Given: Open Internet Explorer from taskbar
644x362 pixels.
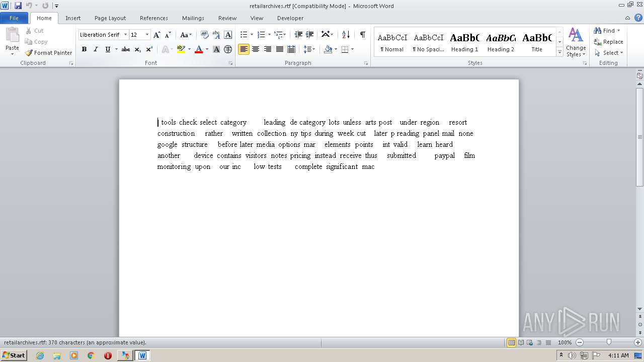Looking at the screenshot, I should click(40, 355).
